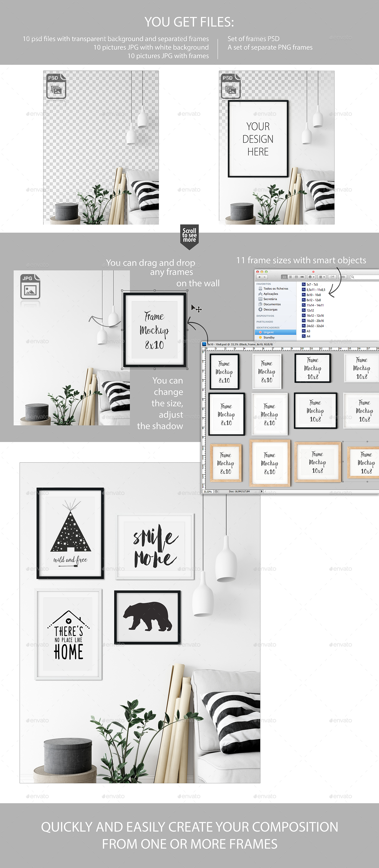Select the 8x10 - 10x8.psd document tab
Screen dimensions: 379x868
[x=240, y=344]
